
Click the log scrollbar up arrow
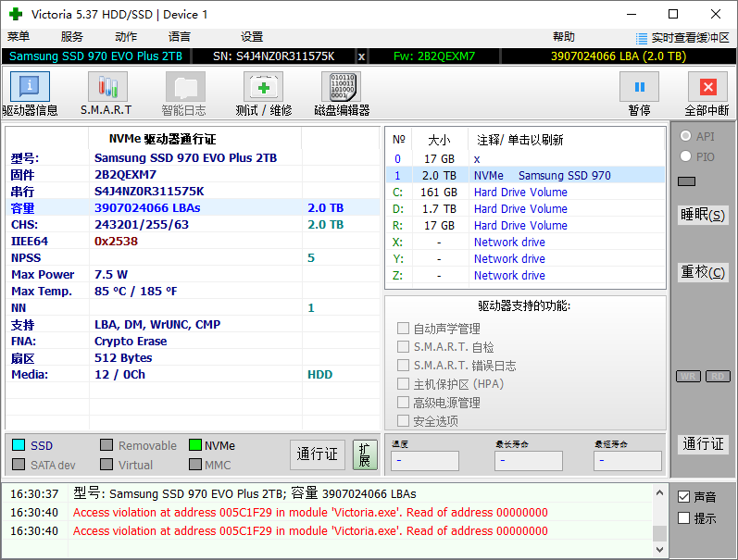[659, 492]
